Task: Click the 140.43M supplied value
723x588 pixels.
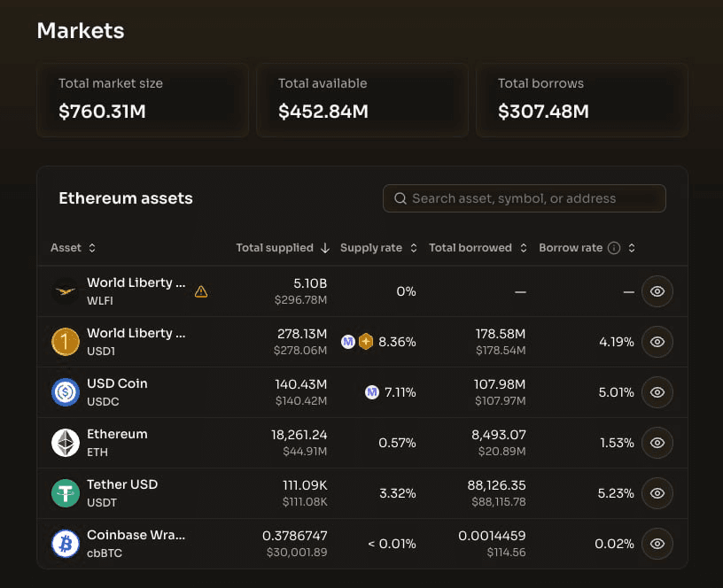Action: (301, 384)
